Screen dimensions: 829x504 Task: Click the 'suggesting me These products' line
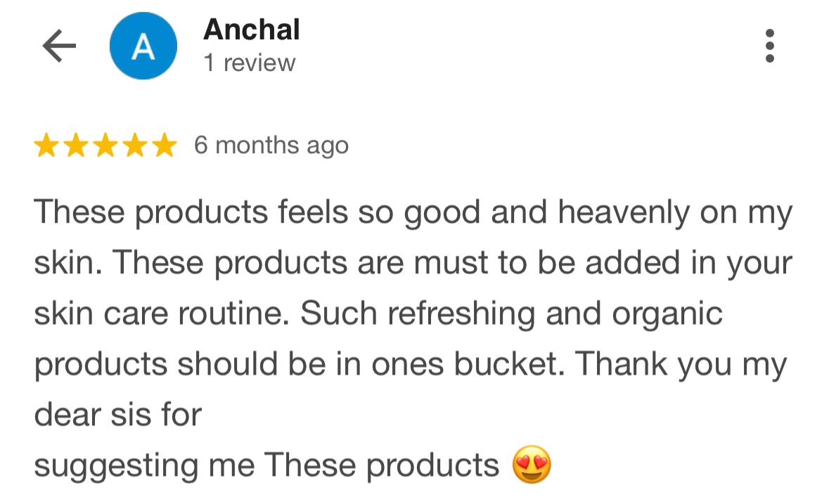click(x=266, y=465)
